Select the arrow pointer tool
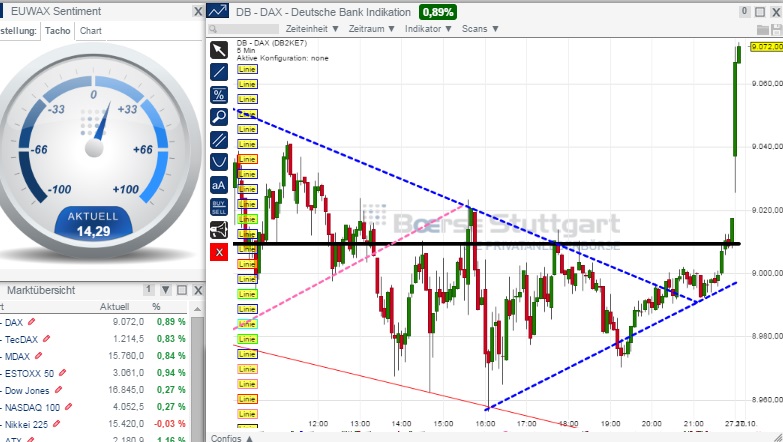The width and height of the screenshot is (783, 442). click(219, 50)
